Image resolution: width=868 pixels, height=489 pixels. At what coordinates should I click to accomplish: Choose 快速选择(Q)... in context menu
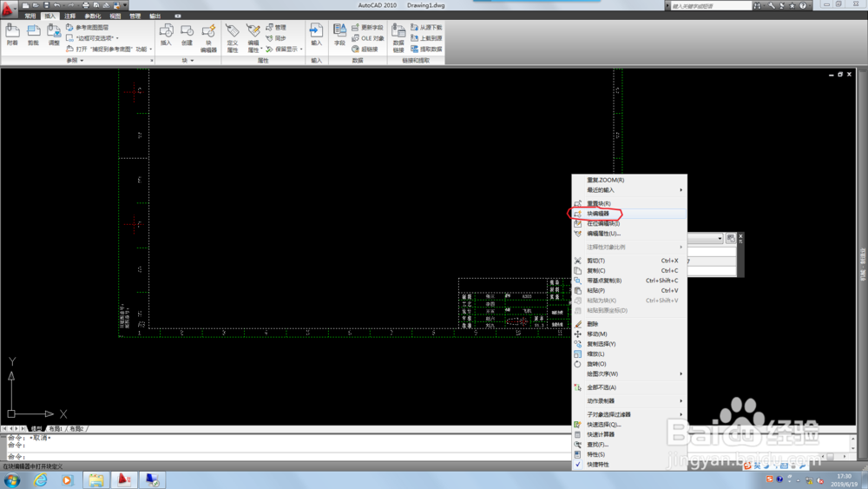(629, 425)
